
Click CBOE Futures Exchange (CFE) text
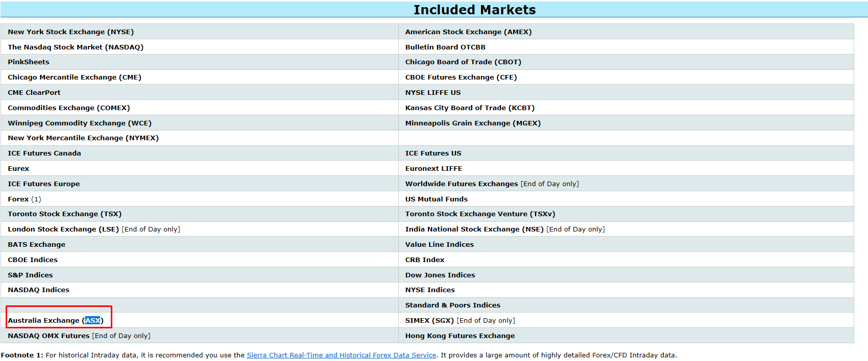click(x=461, y=78)
